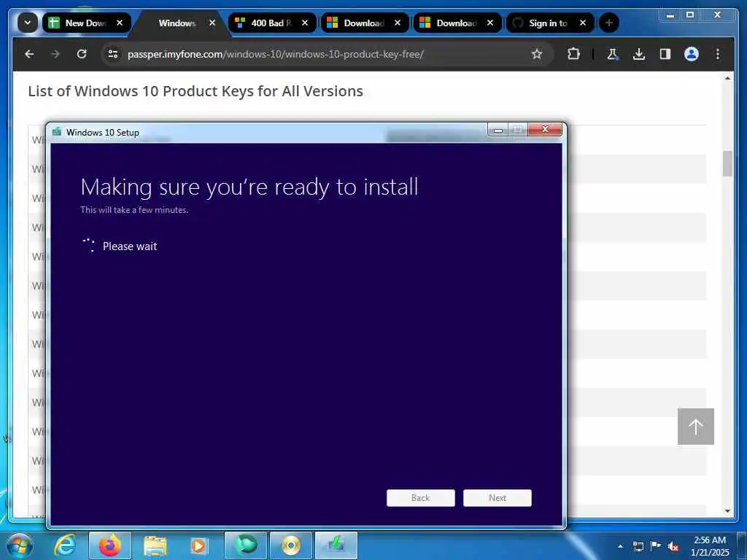
Task: Open a new browser tab
Action: tap(609, 23)
